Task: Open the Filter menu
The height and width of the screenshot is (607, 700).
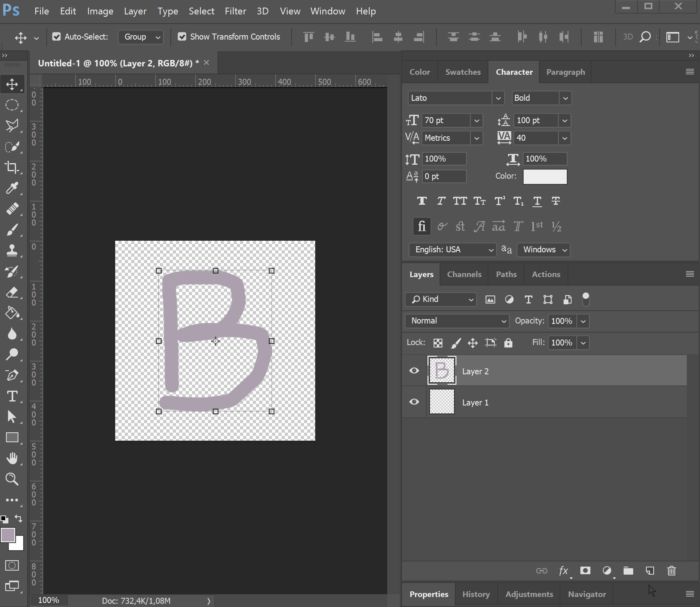Action: (x=235, y=11)
